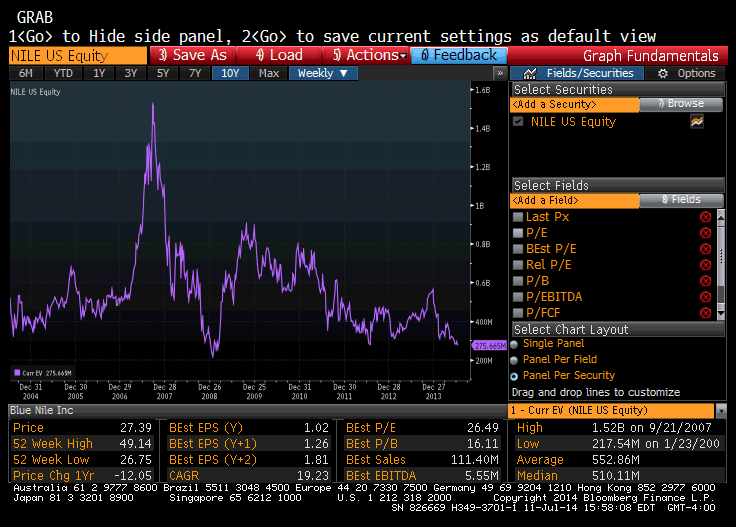736x527 pixels.
Task: Remove the P/EBITDA field with red X
Action: pos(705,297)
